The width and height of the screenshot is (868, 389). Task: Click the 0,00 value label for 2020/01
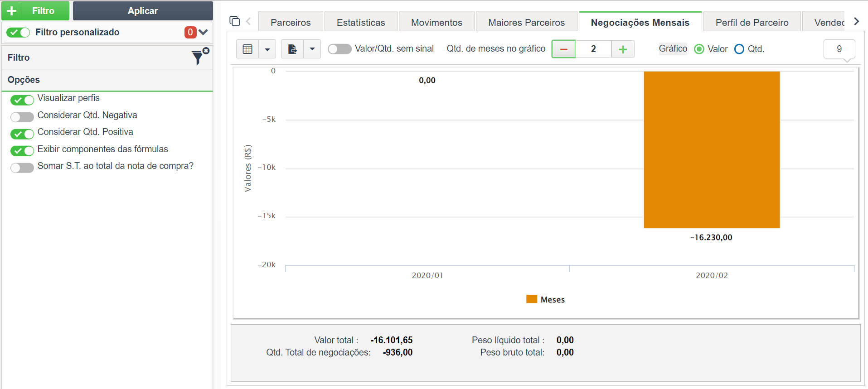427,80
